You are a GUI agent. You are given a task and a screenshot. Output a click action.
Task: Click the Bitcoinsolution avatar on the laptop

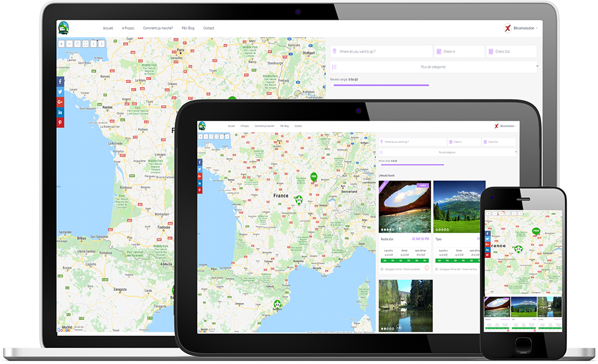coord(508,28)
